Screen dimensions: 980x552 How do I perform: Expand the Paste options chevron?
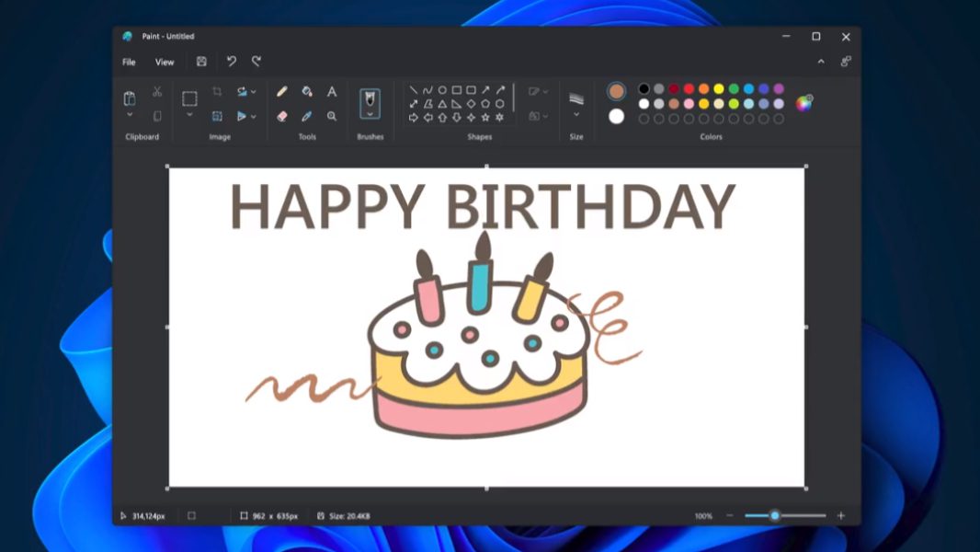[130, 115]
